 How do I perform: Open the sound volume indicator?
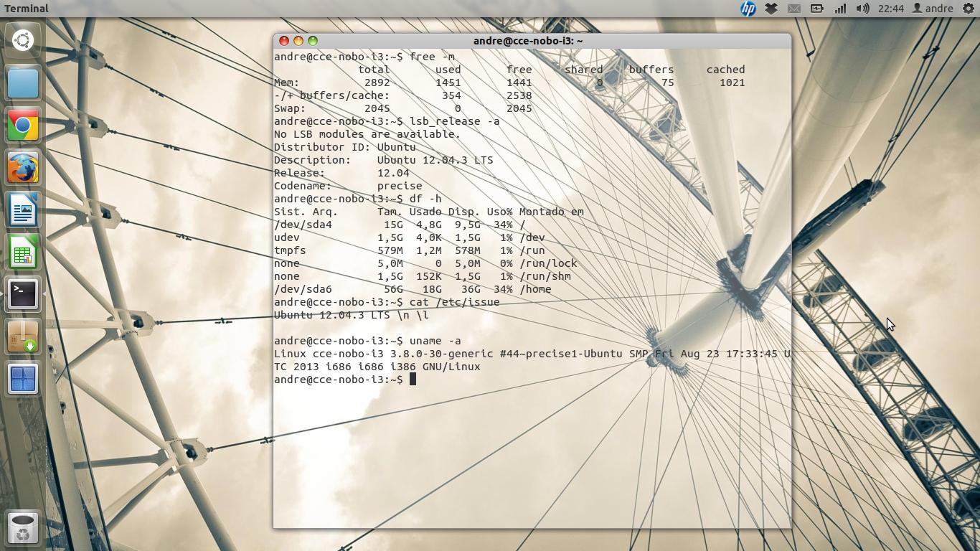863,9
